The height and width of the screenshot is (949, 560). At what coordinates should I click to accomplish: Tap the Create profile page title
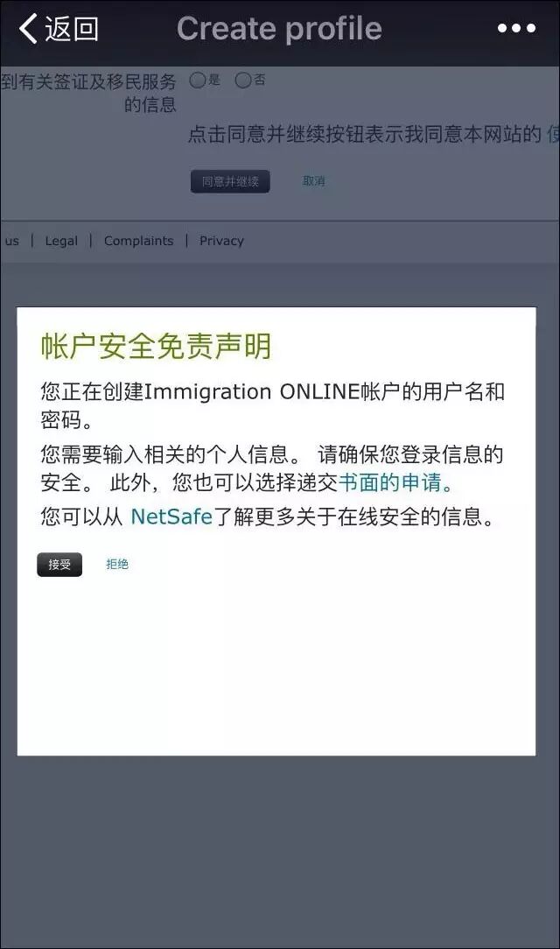(279, 28)
